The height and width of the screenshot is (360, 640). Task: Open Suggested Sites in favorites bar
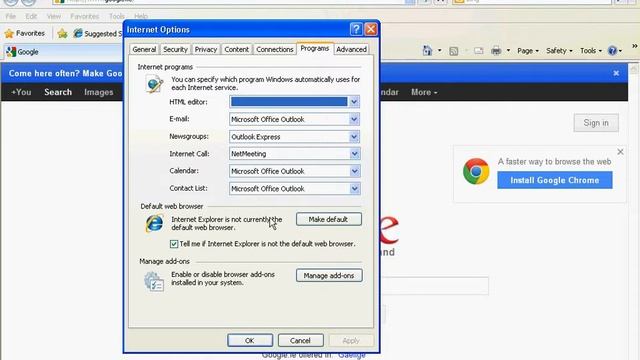point(98,33)
